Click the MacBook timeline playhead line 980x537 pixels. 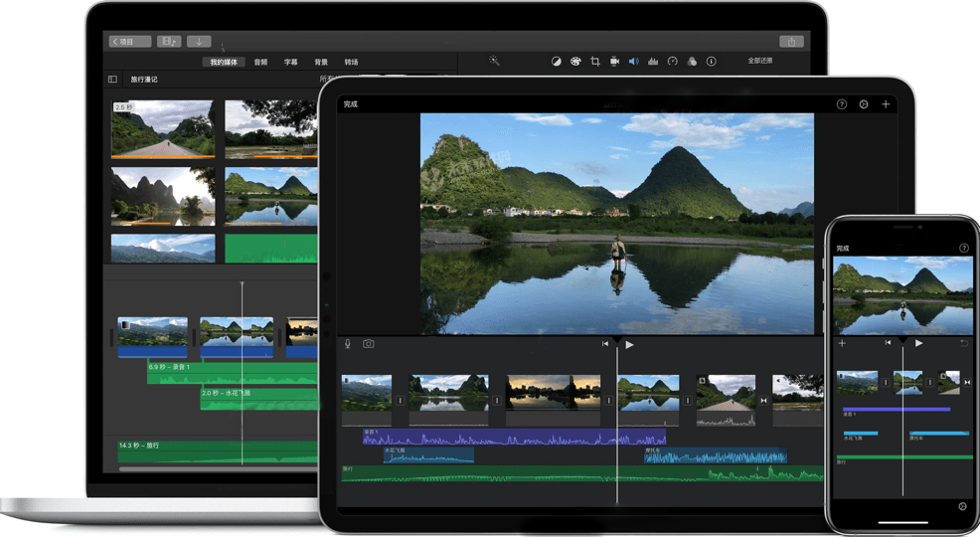click(242, 373)
